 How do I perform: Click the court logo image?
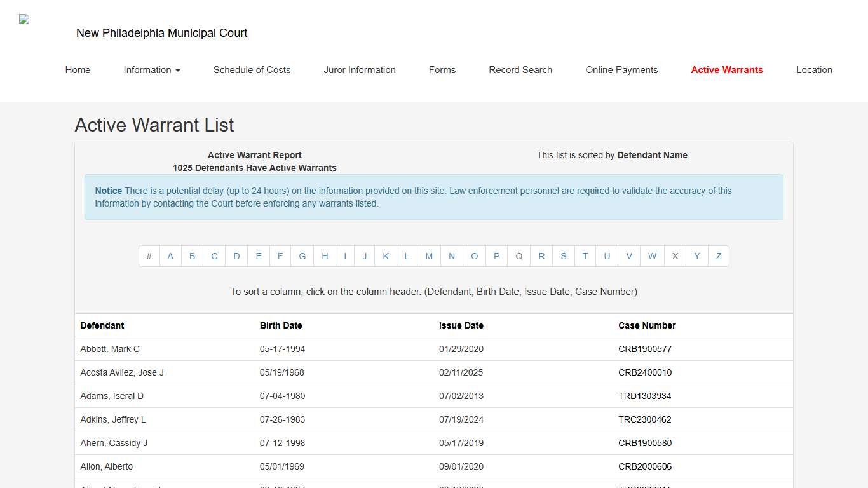click(x=24, y=19)
